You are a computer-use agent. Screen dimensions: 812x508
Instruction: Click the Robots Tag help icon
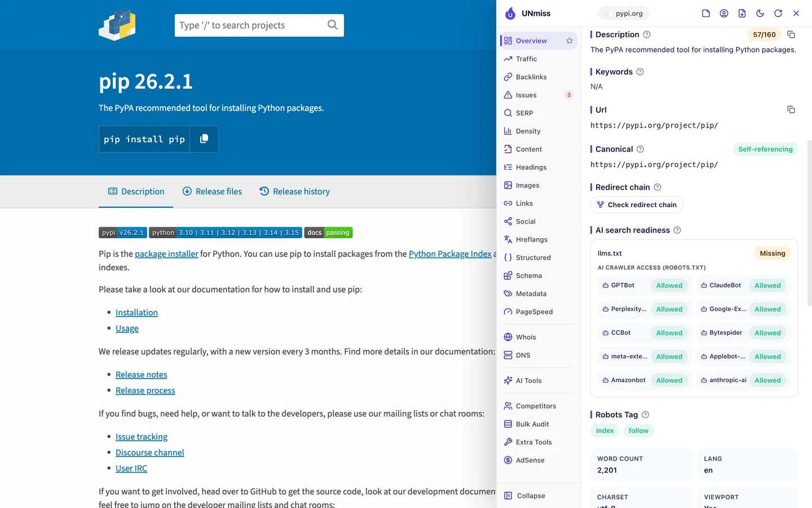click(x=646, y=415)
